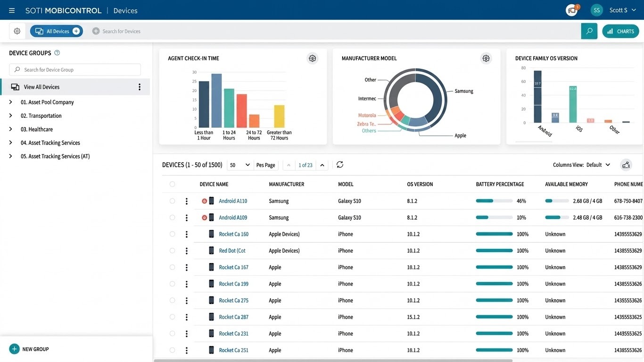Open actions menu for Red Dot (Cot
644x362 pixels.
pos(187,251)
